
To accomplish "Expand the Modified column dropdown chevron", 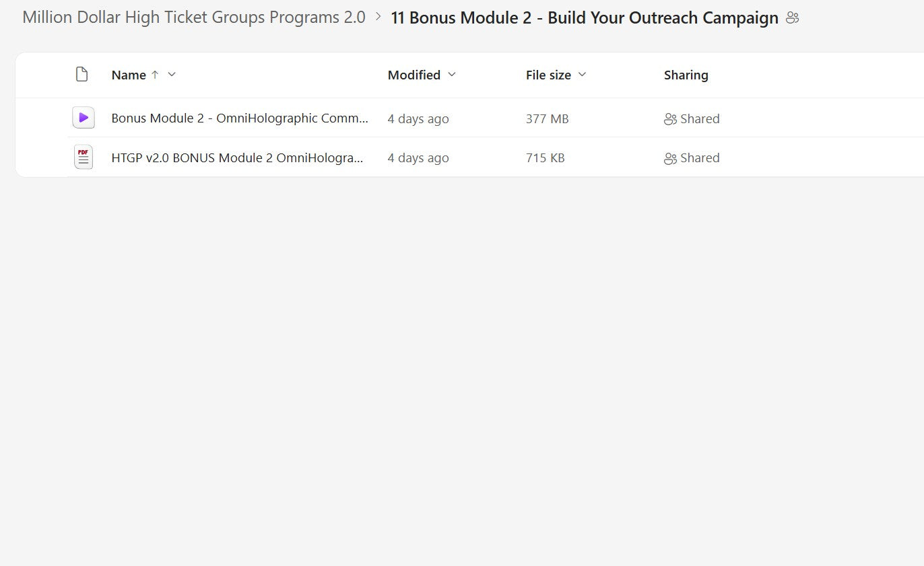I will (x=452, y=75).
